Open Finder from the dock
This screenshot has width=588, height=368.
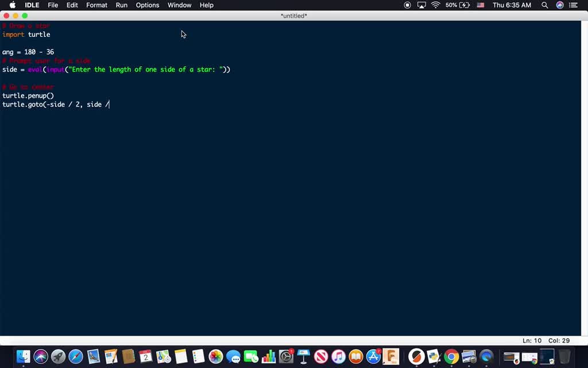pyautogui.click(x=23, y=356)
